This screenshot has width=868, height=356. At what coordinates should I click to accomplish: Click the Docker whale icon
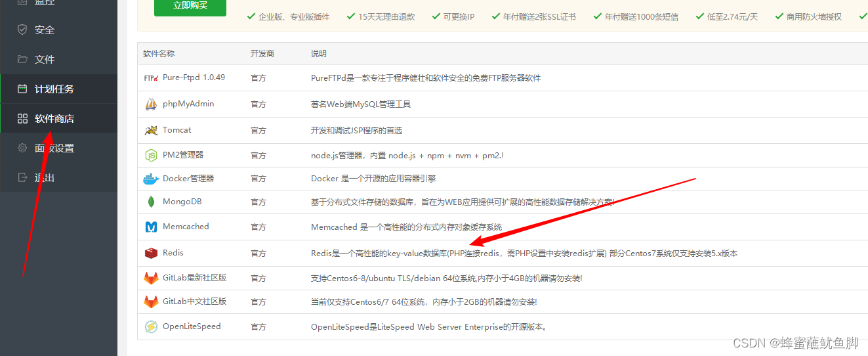pyautogui.click(x=151, y=179)
